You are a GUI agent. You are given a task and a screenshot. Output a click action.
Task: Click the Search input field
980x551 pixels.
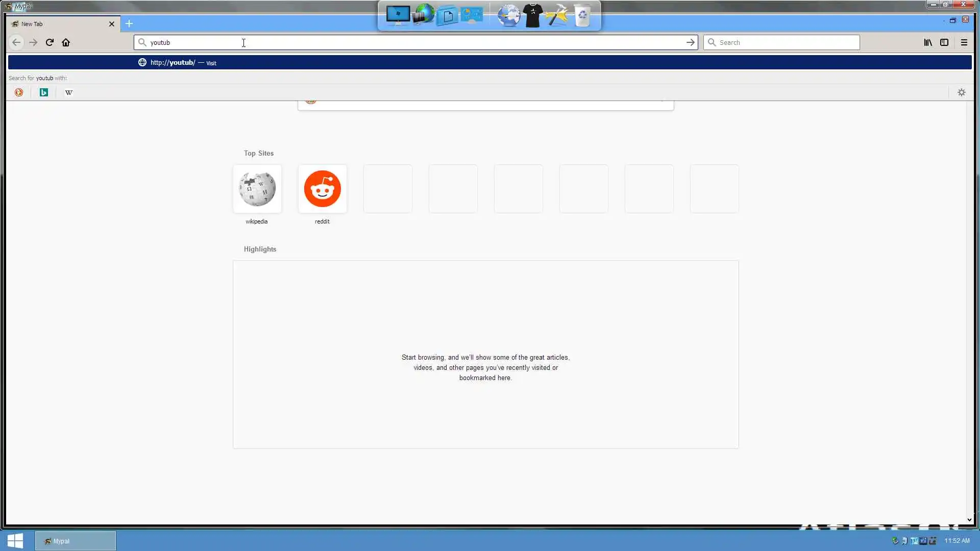[786, 42]
